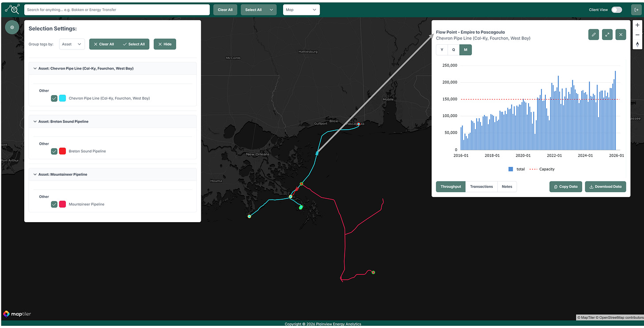Click the red Breton Sound Pipeline color swatch
The width and height of the screenshot is (644, 328).
pos(62,151)
